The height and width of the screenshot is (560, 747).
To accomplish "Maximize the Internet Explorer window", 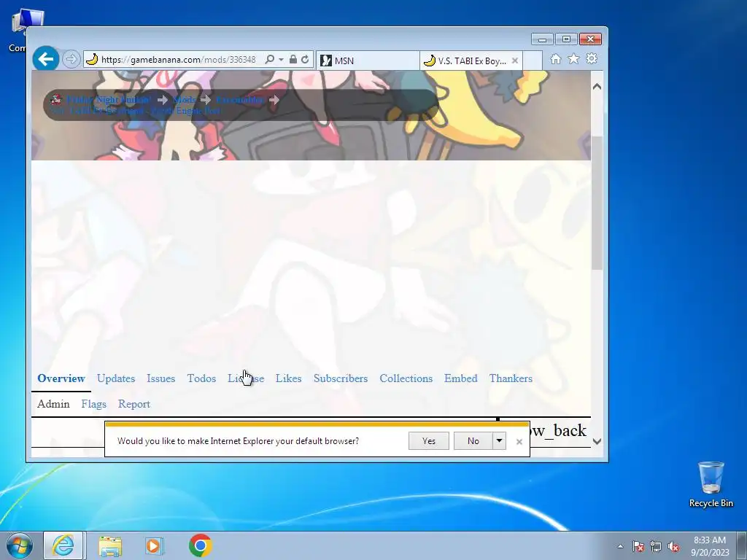I will [x=566, y=39].
